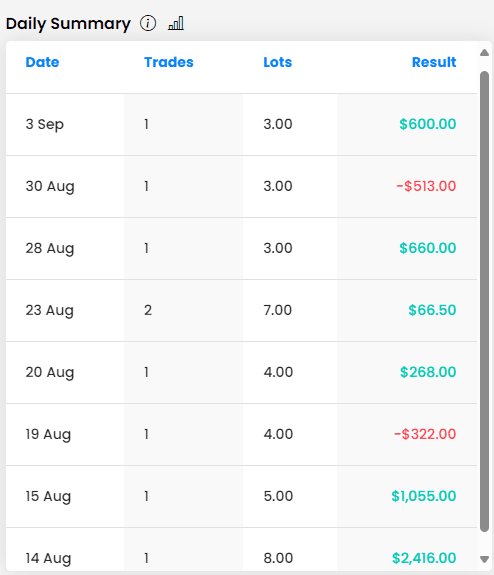Sort by the Trades column header

click(x=169, y=62)
